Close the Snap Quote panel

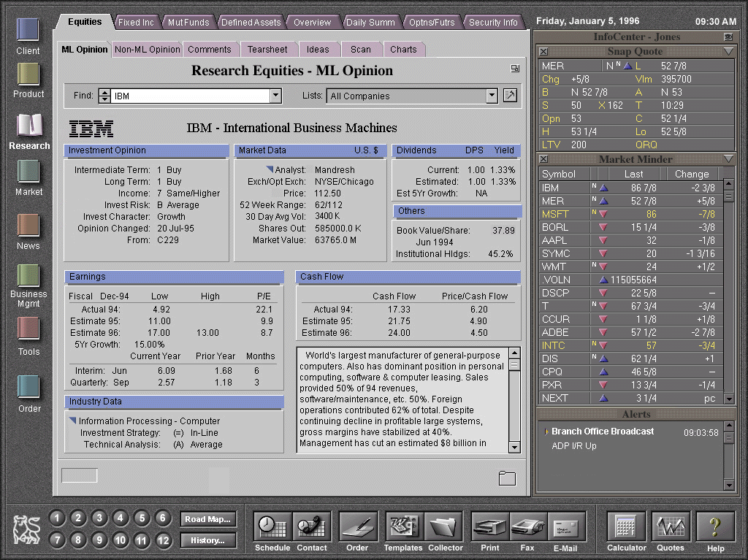[x=543, y=52]
